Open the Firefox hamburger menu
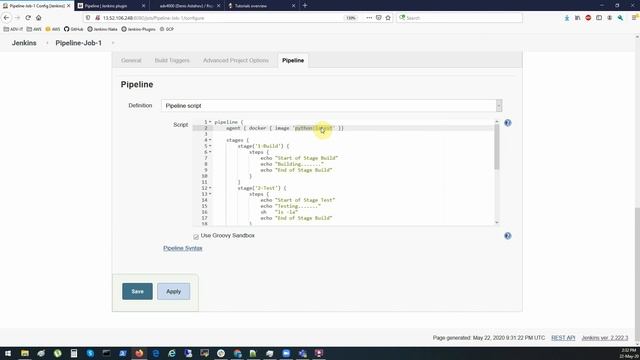 point(635,18)
